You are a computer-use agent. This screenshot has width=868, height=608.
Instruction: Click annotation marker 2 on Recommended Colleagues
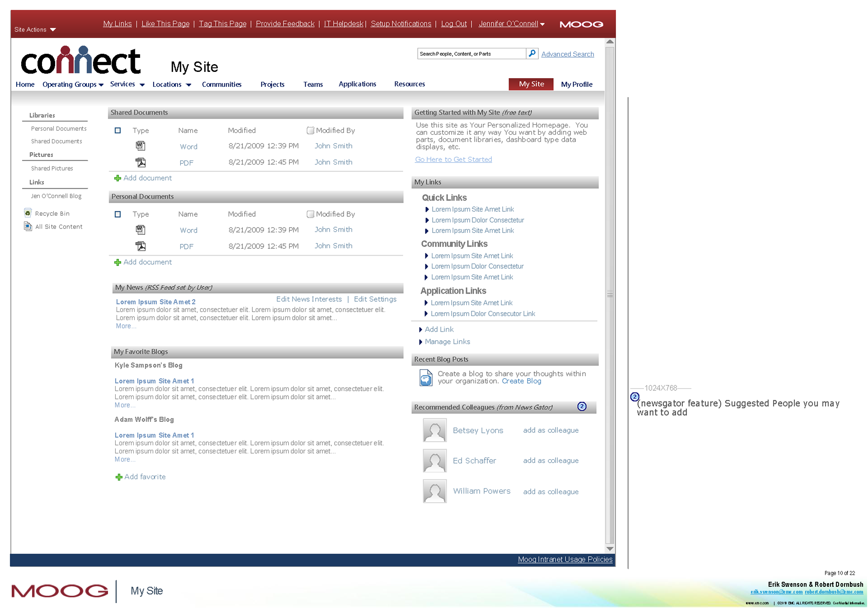tap(582, 407)
